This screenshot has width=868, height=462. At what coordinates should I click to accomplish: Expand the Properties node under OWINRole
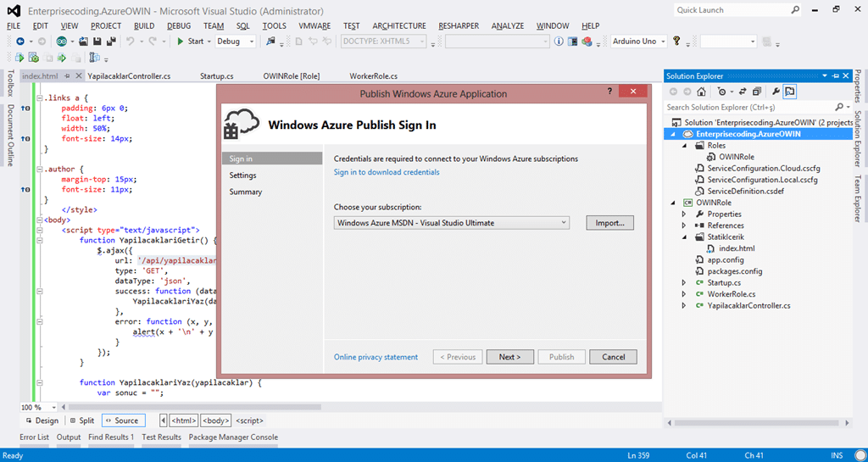point(684,214)
